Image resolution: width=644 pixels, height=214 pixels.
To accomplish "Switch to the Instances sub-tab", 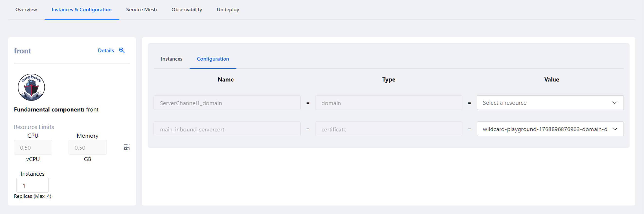I will coord(171,59).
